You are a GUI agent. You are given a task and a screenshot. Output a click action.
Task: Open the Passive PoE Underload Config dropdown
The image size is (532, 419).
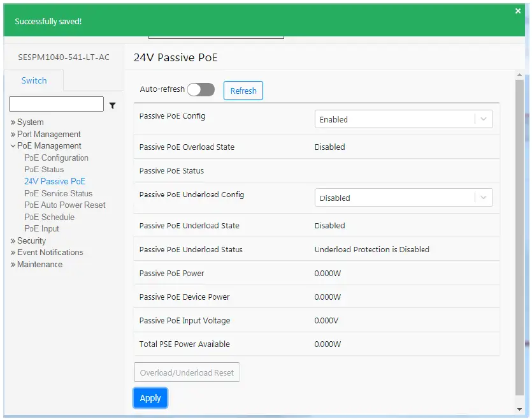click(403, 198)
